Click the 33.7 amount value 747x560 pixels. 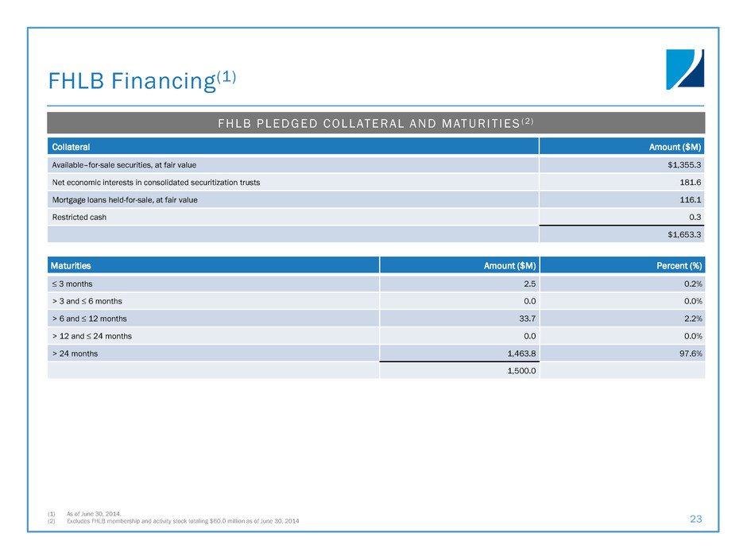pos(526,318)
